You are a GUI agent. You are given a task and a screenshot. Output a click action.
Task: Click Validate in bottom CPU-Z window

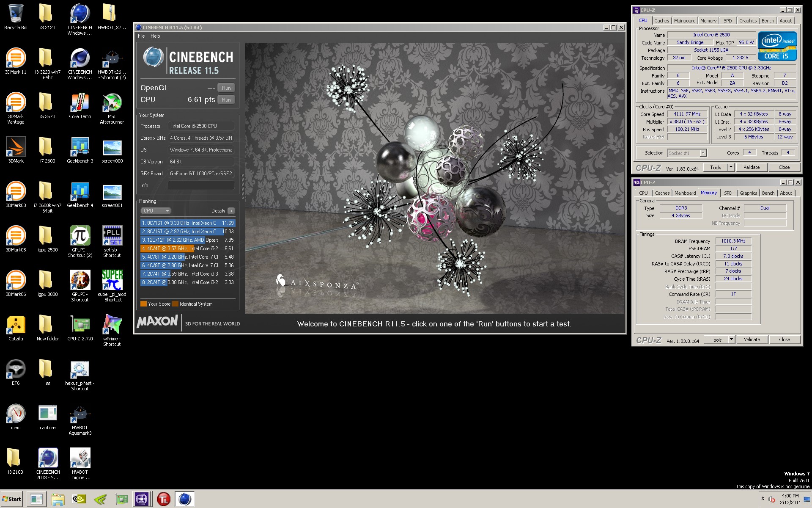[x=752, y=340]
